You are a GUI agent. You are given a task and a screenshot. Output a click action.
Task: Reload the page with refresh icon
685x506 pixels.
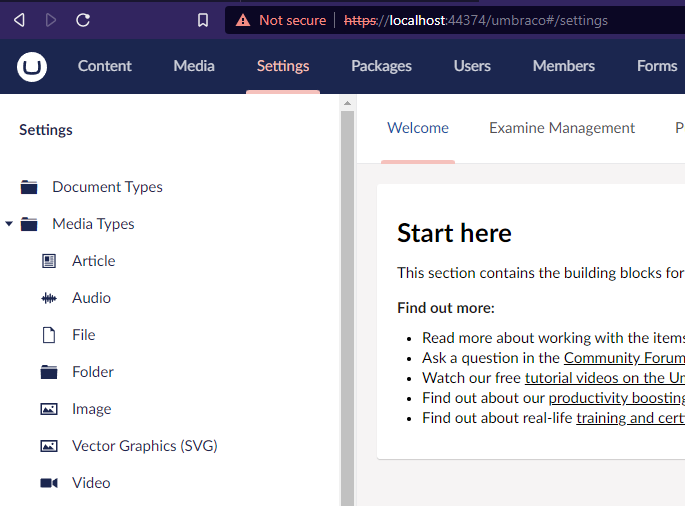[x=83, y=20]
